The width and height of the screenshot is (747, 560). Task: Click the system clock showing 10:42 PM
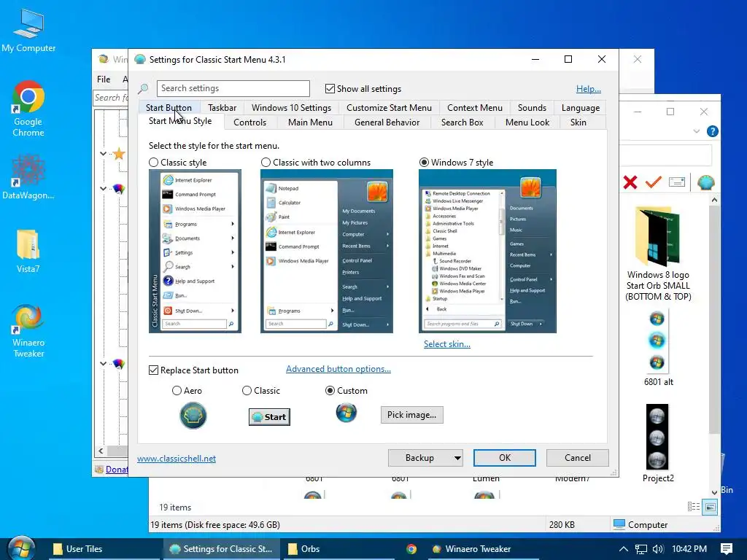click(689, 549)
